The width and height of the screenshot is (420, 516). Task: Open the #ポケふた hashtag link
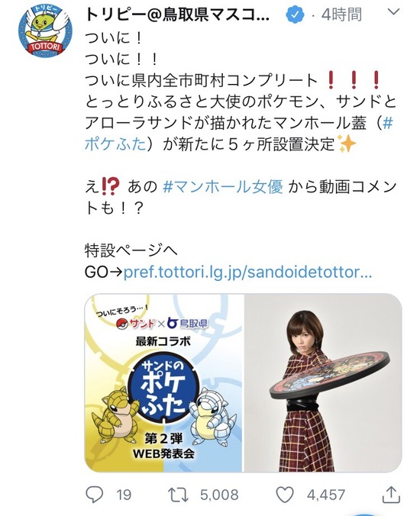pos(239,134)
